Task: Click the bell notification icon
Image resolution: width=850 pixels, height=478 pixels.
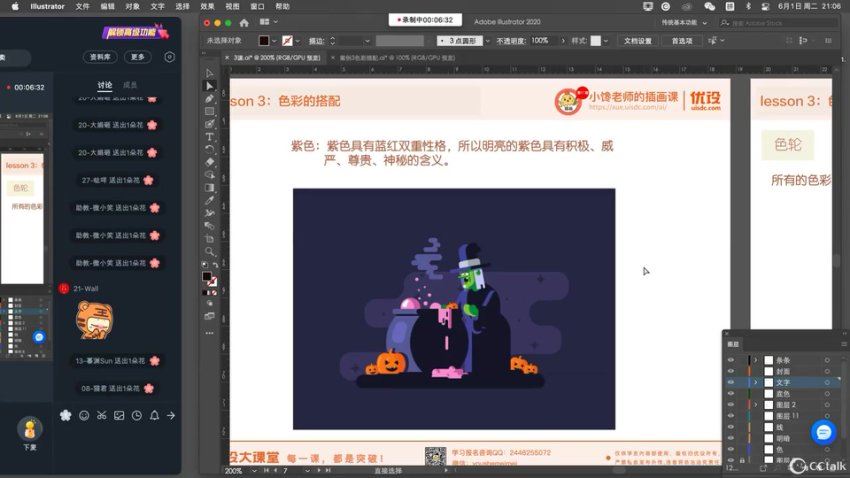Action: 154,415
